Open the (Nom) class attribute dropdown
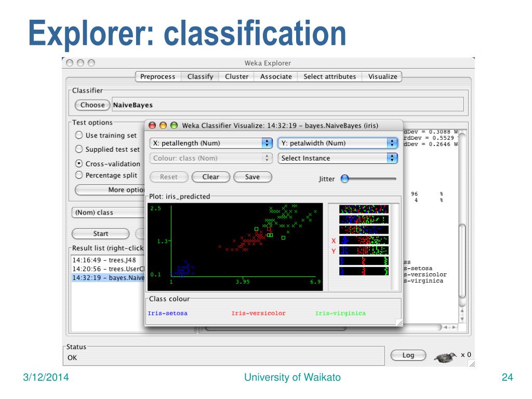 coord(108,212)
